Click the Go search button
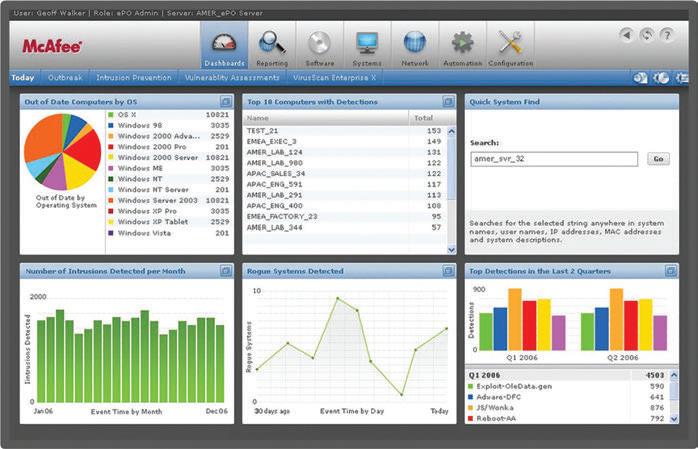The image size is (698, 449). click(658, 159)
